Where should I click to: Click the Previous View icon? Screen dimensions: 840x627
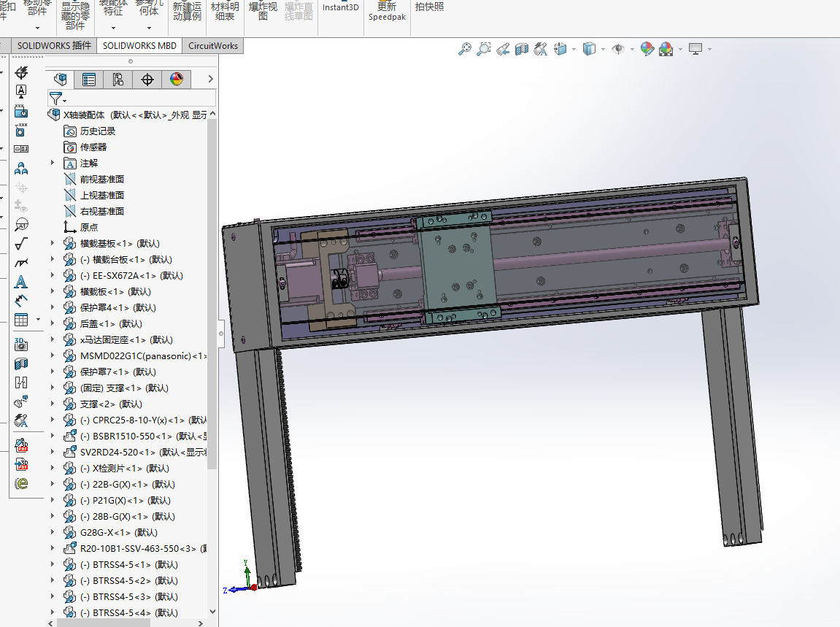point(503,49)
